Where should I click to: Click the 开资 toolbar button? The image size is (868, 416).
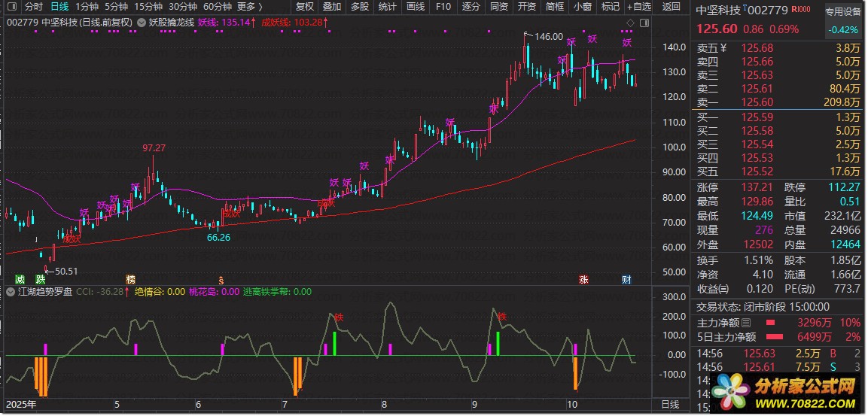[x=526, y=8]
